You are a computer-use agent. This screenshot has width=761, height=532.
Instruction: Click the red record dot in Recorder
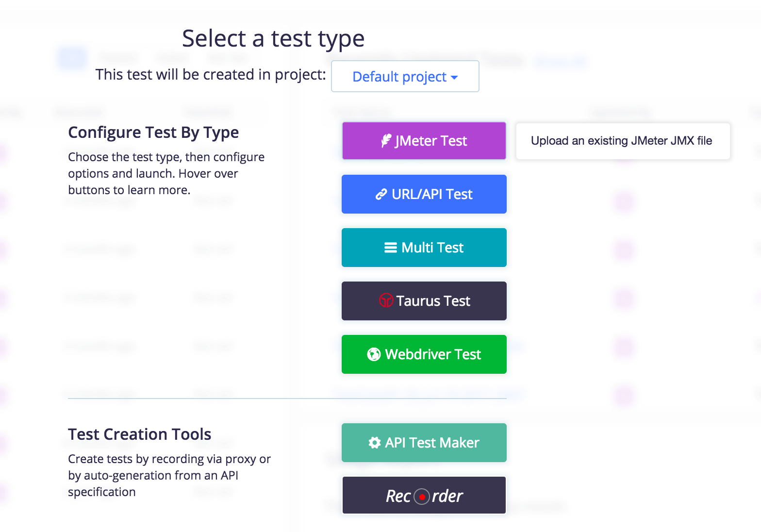[x=422, y=497]
